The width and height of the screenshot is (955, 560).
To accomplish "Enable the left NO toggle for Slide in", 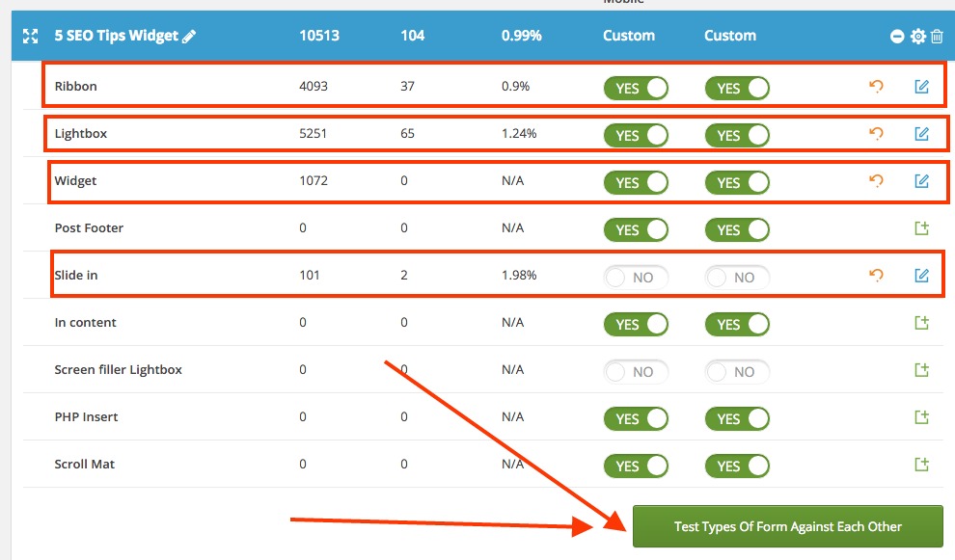I will (636, 277).
